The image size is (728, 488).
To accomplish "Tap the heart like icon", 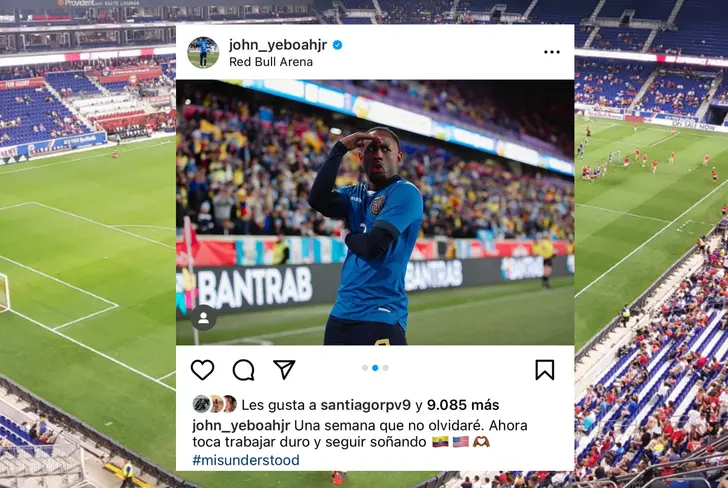I will click(202, 370).
